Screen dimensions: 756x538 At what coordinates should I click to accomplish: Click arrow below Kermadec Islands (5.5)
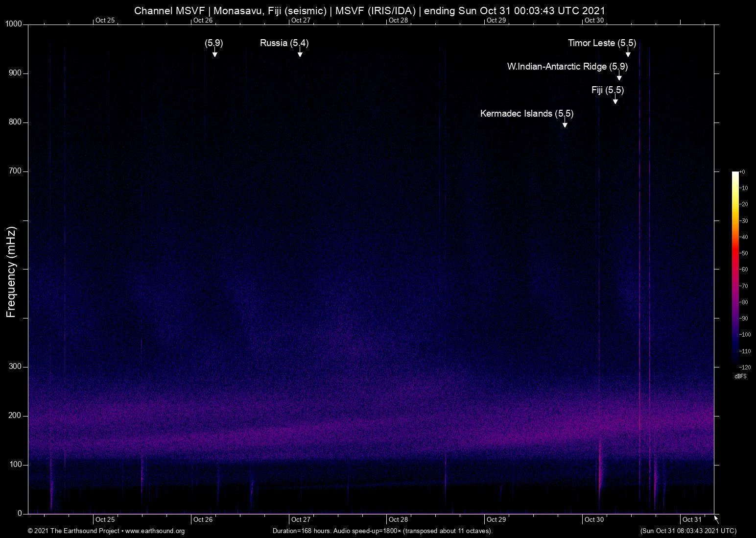565,123
